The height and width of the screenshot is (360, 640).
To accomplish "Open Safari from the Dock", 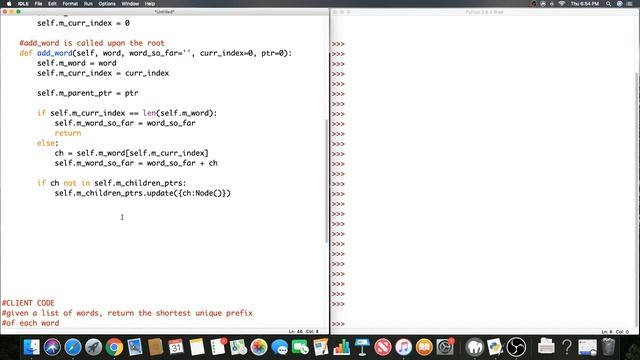I will pyautogui.click(x=73, y=347).
